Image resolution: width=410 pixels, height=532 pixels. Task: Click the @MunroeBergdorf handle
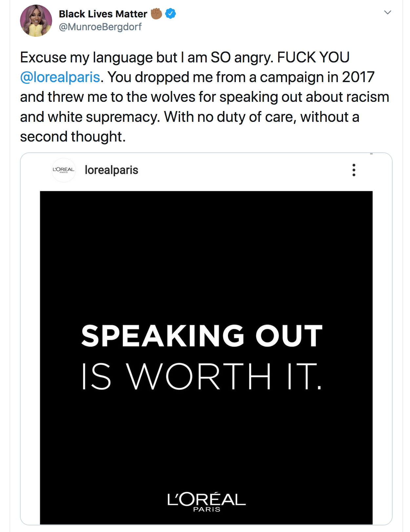[x=100, y=27]
